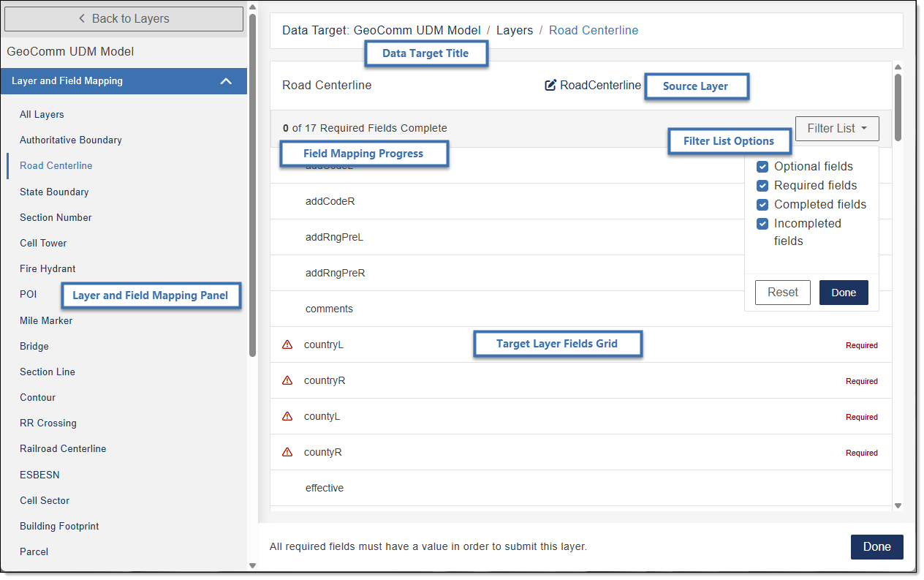Go back using Back to Layers button
The width and height of the screenshot is (924, 580).
[124, 19]
